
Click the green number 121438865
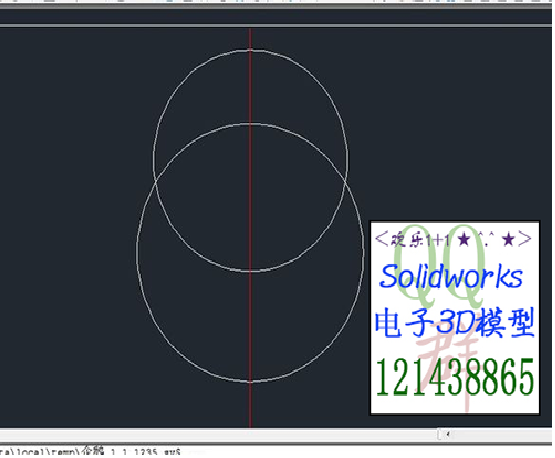[x=454, y=377]
